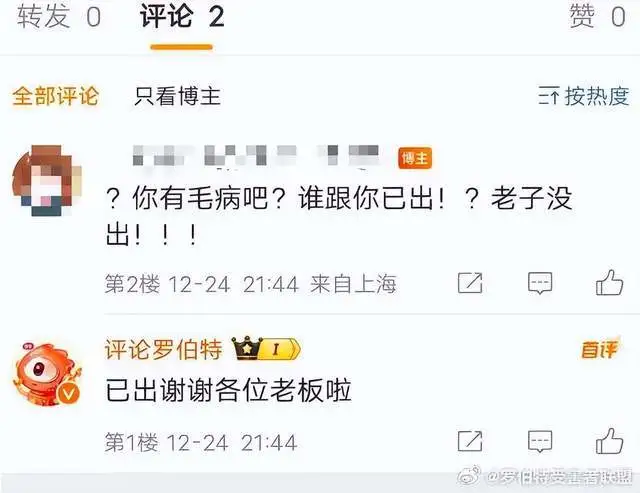The height and width of the screenshot is (493, 640).
Task: Open 评论罗伯特 username link
Action: click(x=164, y=349)
